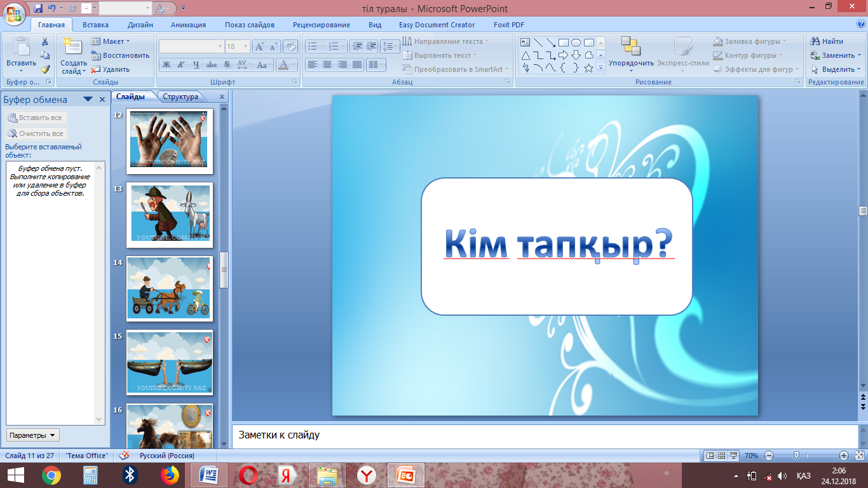The width and height of the screenshot is (868, 488).
Task: Select slide 13 thumbnail
Action: point(169,215)
